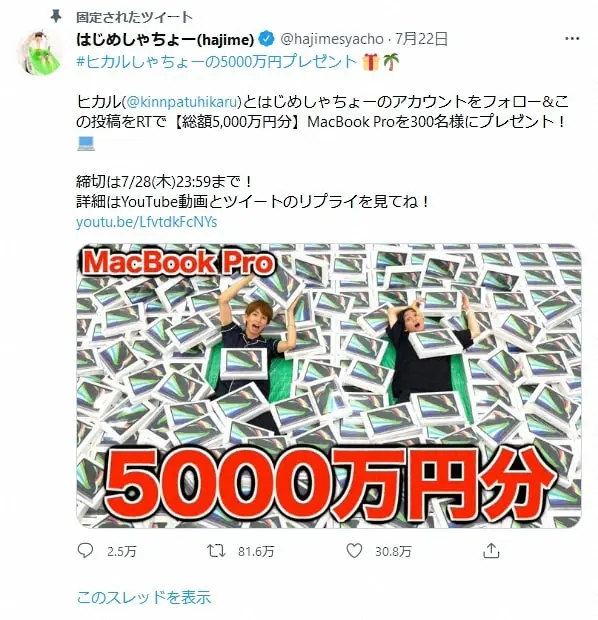Image resolution: width=598 pixels, height=620 pixels.
Task: Open the three-dot more options menu
Action: [x=572, y=39]
